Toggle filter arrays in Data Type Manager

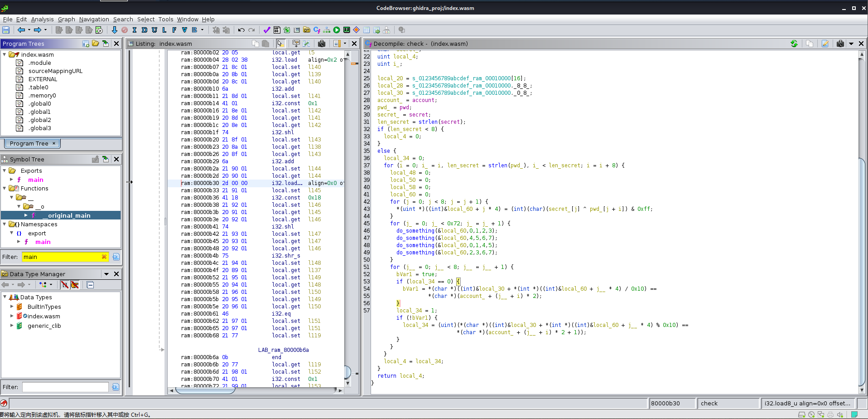tap(65, 285)
